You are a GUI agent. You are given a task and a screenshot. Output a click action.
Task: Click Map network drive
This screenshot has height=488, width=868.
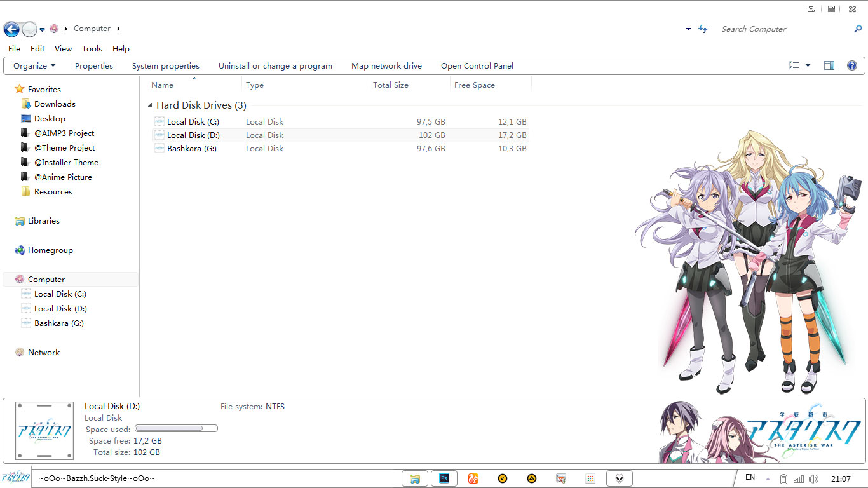[x=386, y=66]
